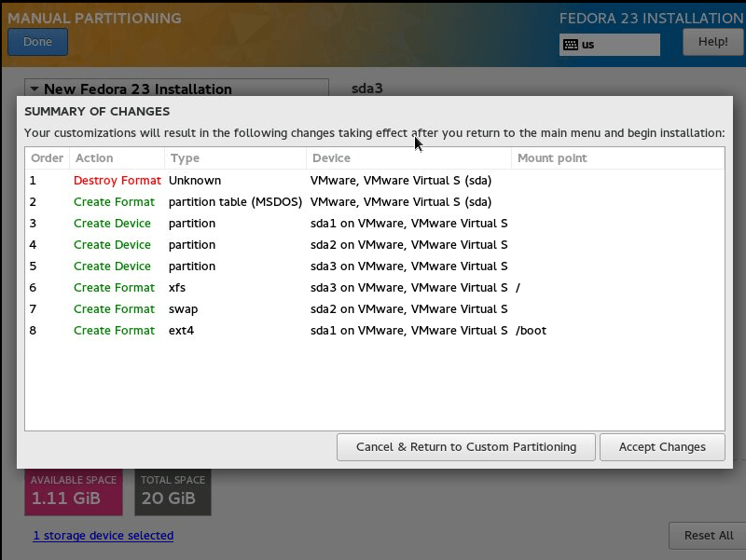The image size is (746, 560).
Task: Select the partition table (MSDOS) row
Action: coord(375,201)
